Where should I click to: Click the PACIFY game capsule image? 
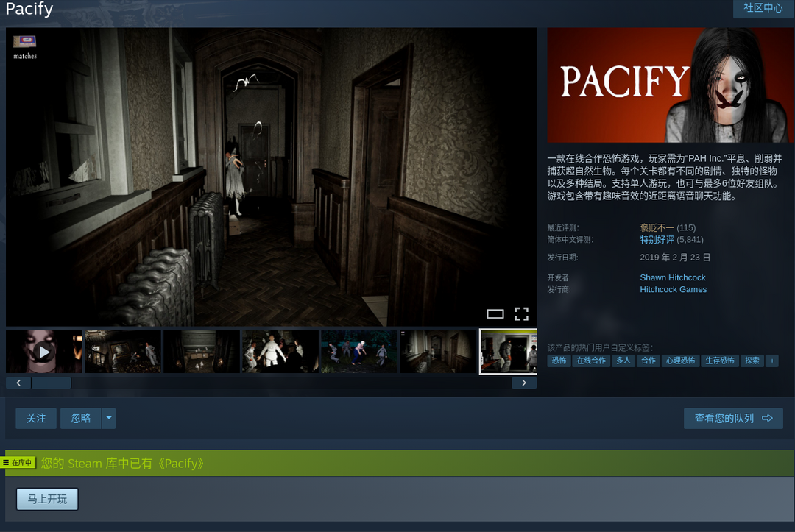click(671, 85)
